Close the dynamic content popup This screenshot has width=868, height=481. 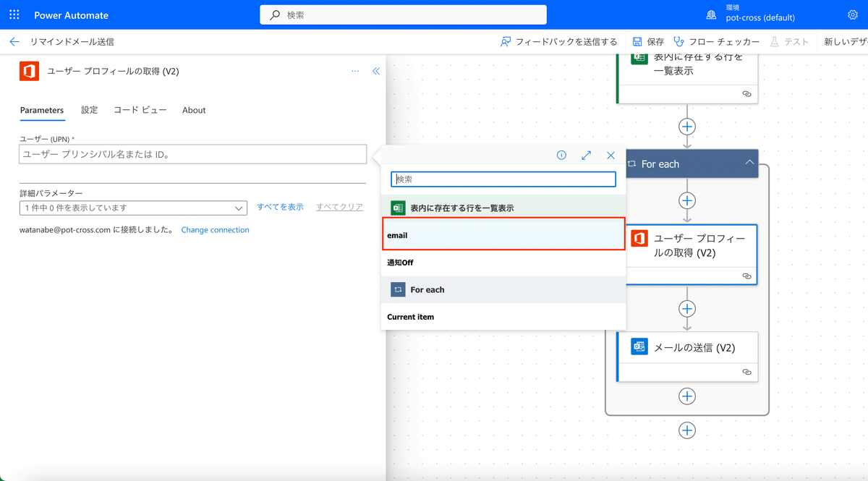(x=611, y=156)
